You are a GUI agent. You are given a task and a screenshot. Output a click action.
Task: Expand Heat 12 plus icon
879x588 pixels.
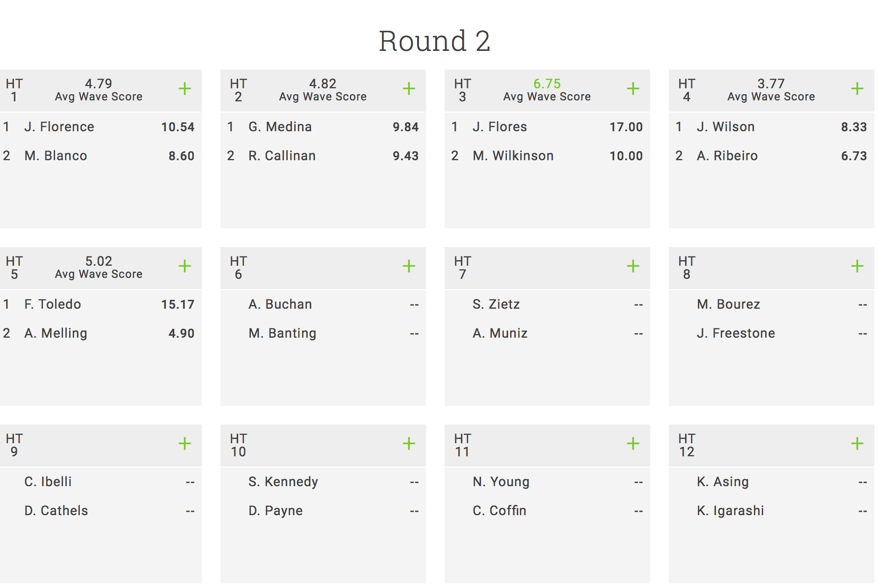pos(858,444)
